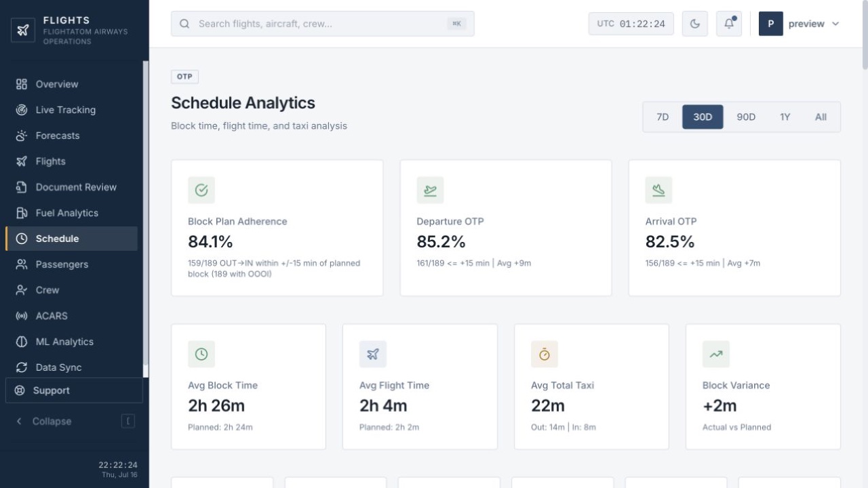Screen dimensions: 868x488
Task: Select the 1Y time range
Action: point(785,117)
